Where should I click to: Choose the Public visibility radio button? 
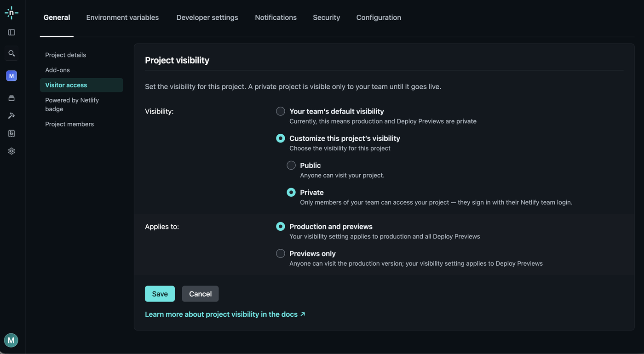[291, 166]
